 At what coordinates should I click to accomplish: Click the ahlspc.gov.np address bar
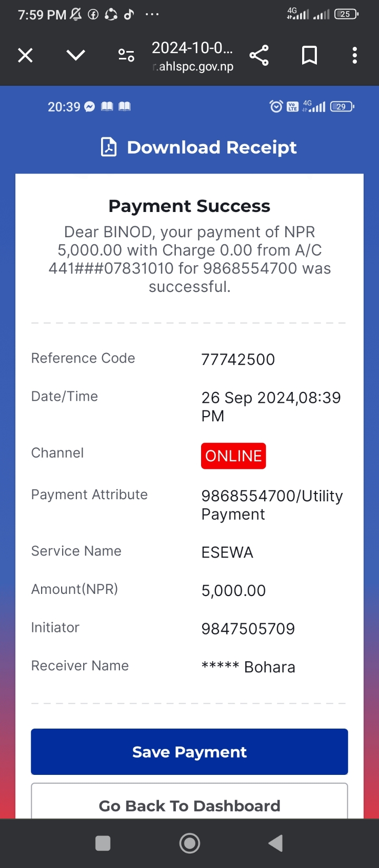point(193,56)
